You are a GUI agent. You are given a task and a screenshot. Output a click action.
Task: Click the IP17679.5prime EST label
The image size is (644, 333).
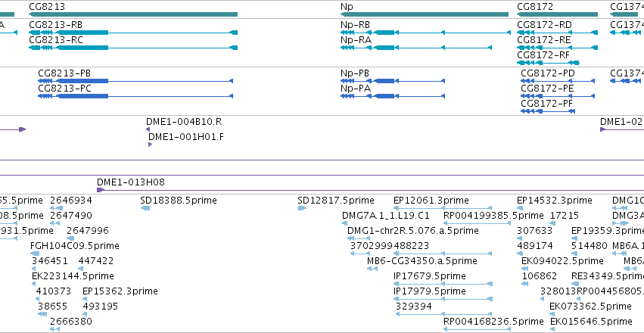(x=430, y=276)
